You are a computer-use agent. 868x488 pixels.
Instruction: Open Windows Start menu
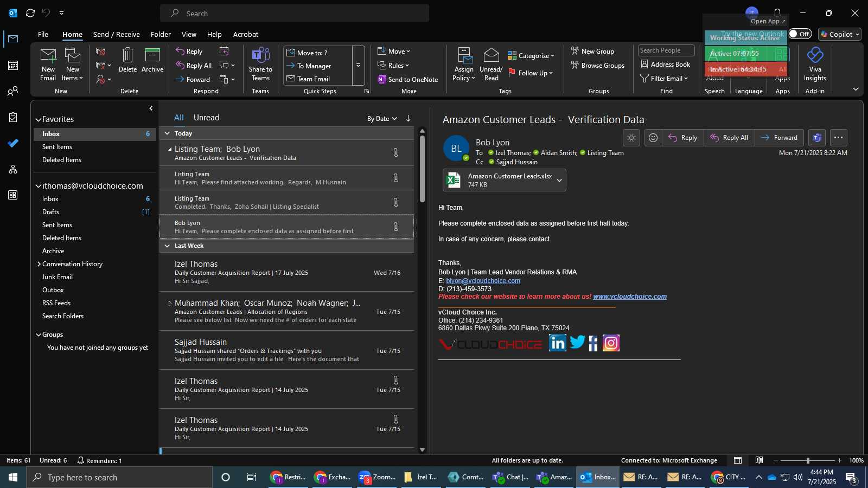(x=13, y=477)
